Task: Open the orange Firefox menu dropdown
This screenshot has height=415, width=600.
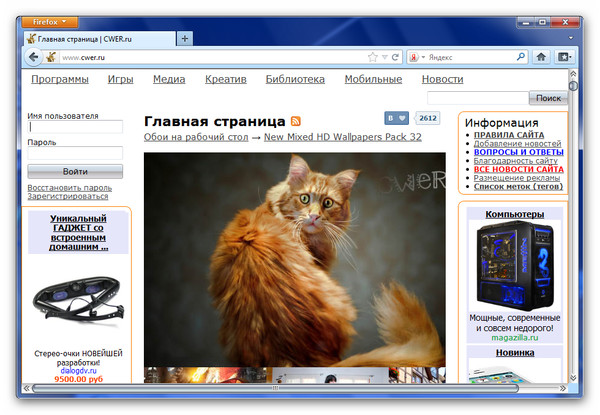Action: click(48, 20)
